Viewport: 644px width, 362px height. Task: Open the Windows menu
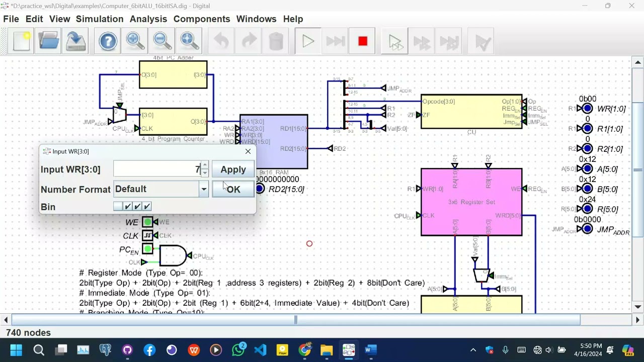(x=256, y=19)
